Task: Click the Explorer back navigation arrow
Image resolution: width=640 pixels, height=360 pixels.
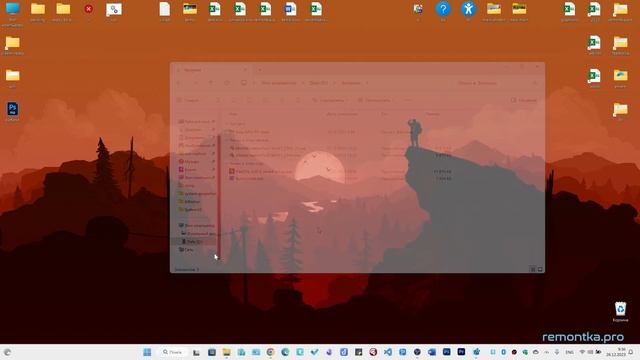Action: tap(179, 83)
